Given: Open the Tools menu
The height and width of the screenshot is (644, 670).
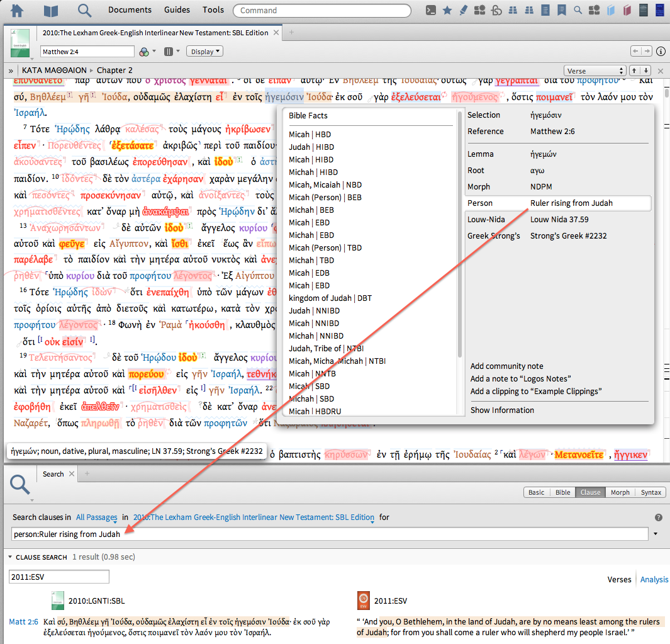Looking at the screenshot, I should [x=213, y=10].
